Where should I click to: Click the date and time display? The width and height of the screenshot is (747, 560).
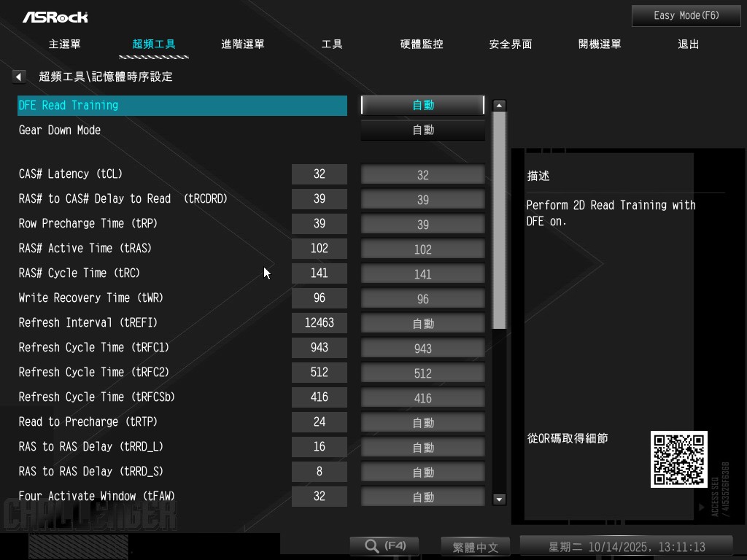tap(626, 547)
